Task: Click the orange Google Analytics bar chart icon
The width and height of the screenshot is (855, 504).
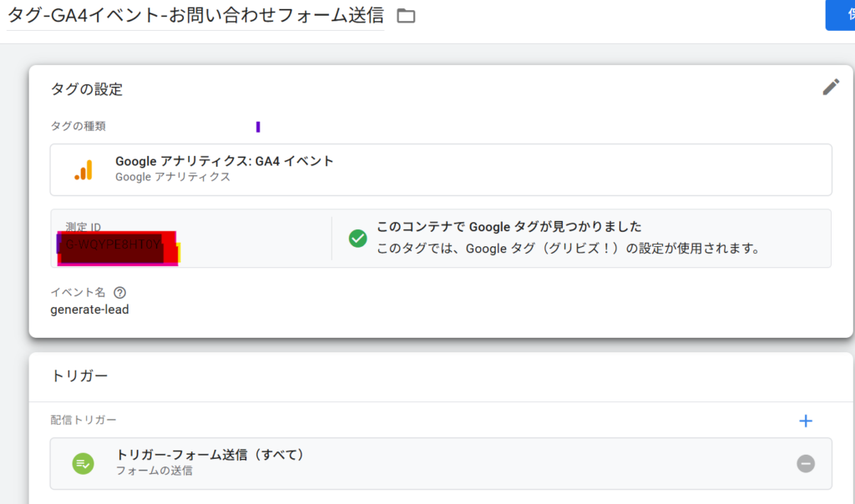Action: pyautogui.click(x=83, y=169)
